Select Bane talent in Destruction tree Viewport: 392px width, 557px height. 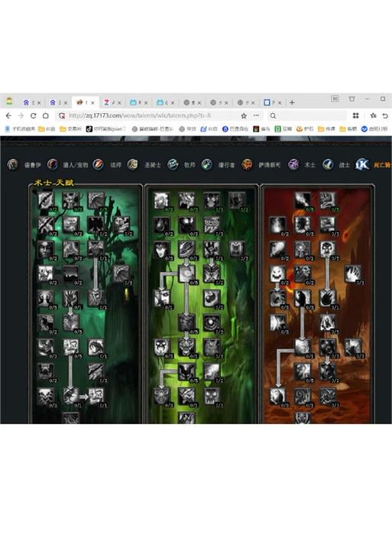(x=327, y=201)
